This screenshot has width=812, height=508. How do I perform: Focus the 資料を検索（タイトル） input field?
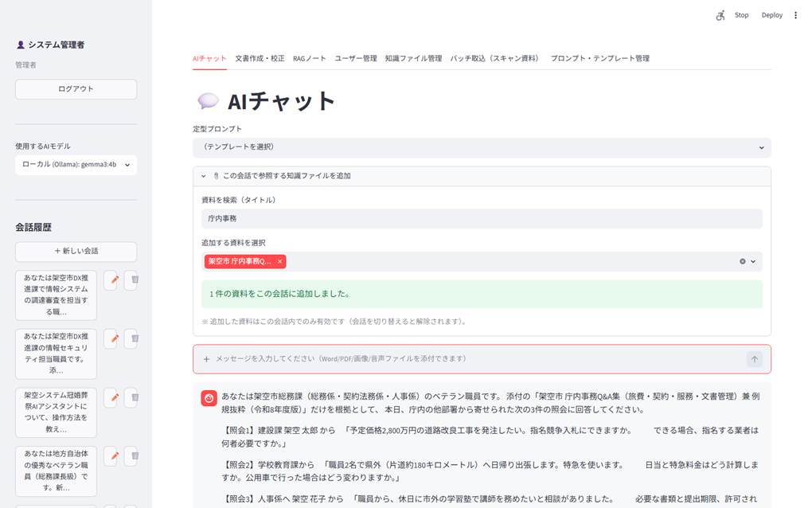(482, 218)
